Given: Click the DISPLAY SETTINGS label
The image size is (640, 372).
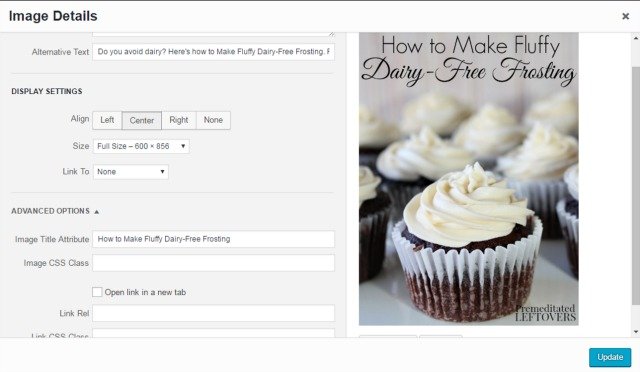Looking at the screenshot, I should [47, 91].
